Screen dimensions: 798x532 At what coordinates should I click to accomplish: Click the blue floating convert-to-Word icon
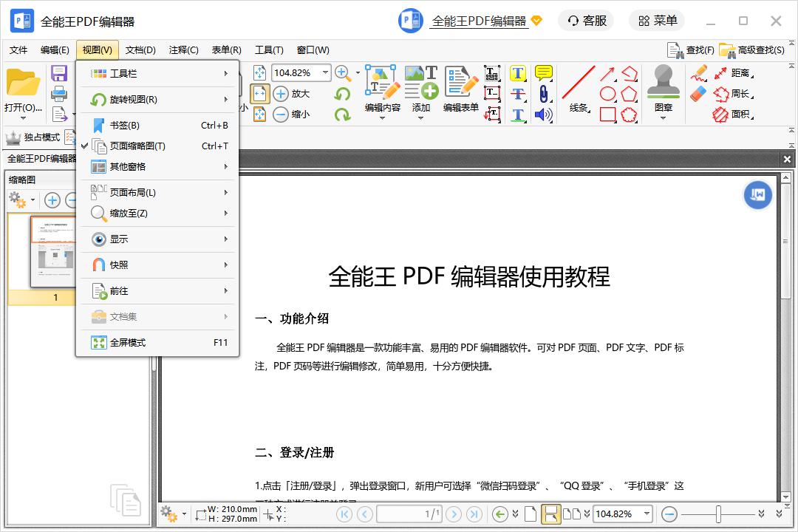757,195
